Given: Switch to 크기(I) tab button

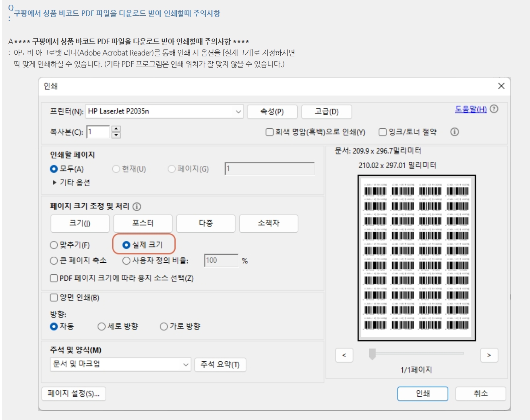Looking at the screenshot, I should point(80,223).
